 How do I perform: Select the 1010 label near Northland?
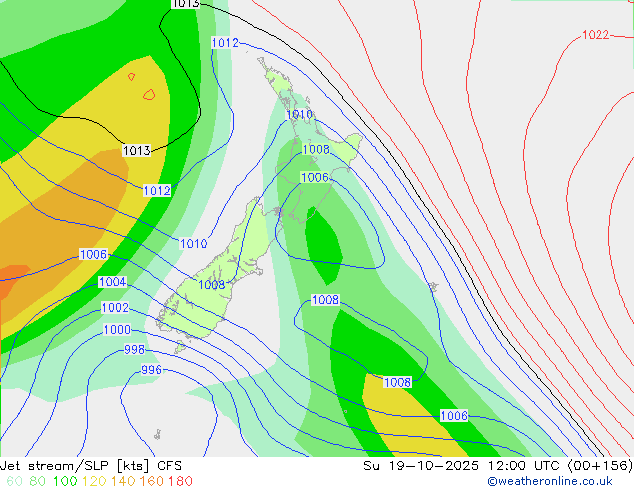pyautogui.click(x=299, y=114)
